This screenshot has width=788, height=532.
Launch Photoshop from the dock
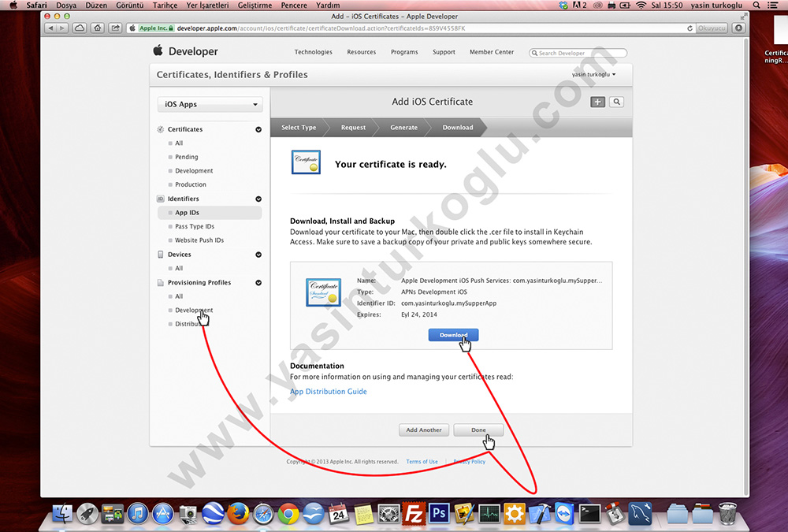tap(439, 514)
